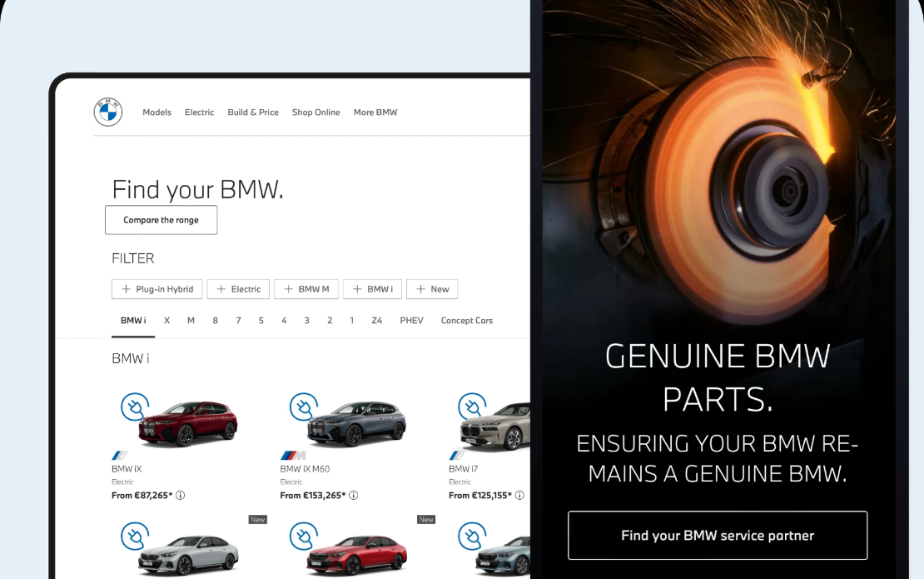Open Shop Online in the navigation
Image resolution: width=924 pixels, height=579 pixels.
point(315,112)
